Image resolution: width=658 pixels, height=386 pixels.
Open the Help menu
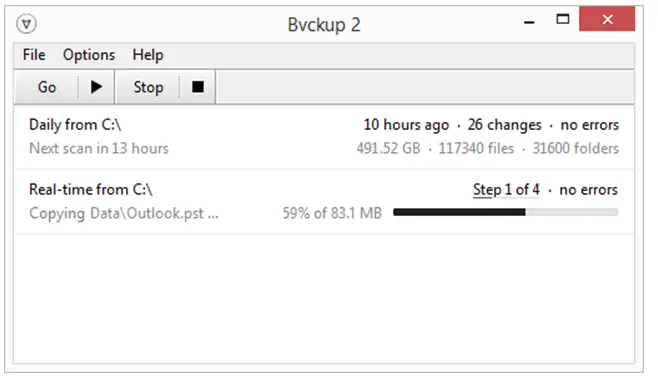coord(148,55)
